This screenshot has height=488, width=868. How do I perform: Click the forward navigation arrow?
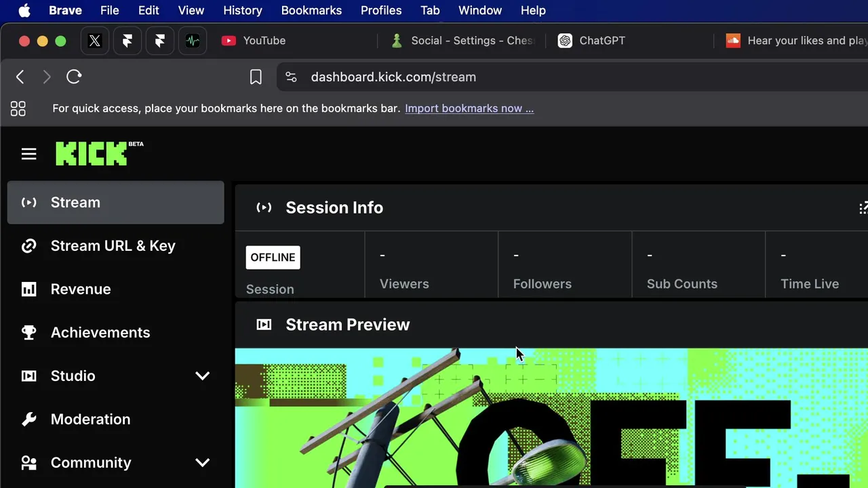pos(47,77)
